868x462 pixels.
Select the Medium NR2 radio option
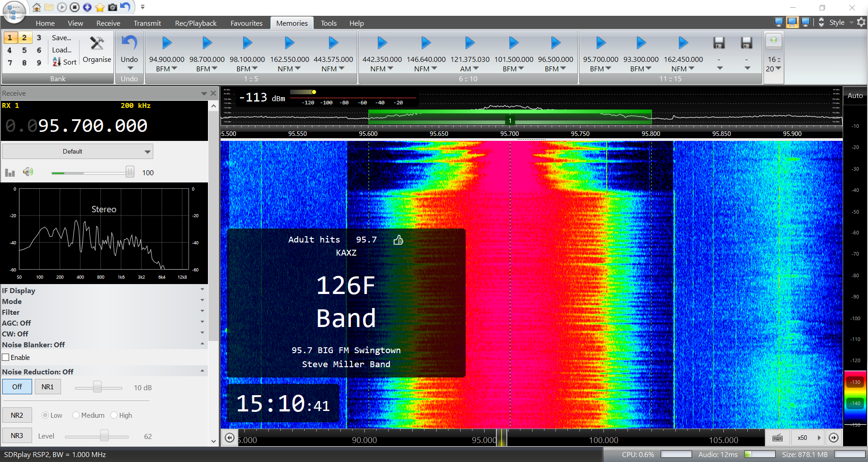point(76,415)
